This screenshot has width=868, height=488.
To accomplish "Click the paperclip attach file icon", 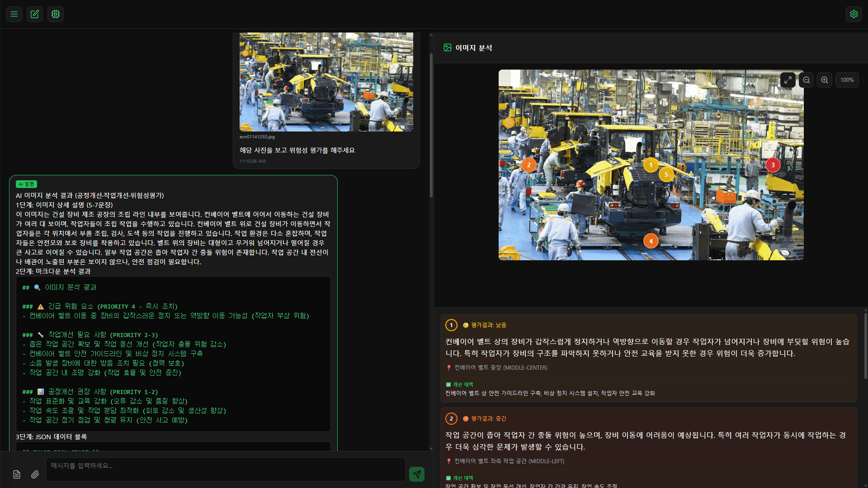I will [35, 474].
